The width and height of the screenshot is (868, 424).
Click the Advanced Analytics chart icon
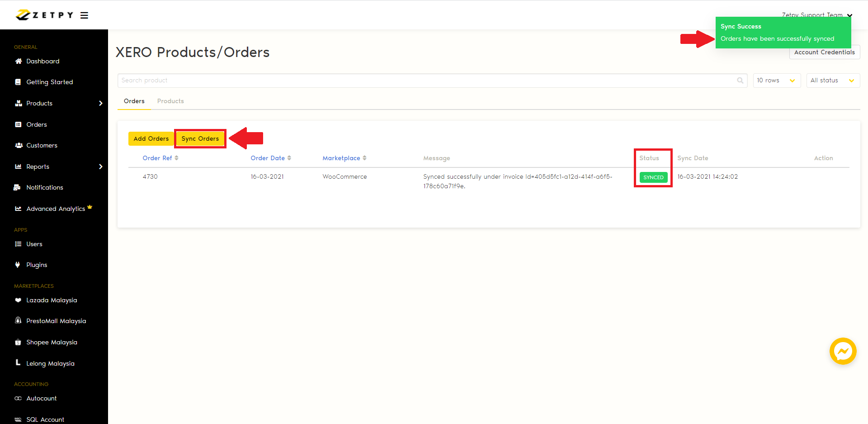18,209
